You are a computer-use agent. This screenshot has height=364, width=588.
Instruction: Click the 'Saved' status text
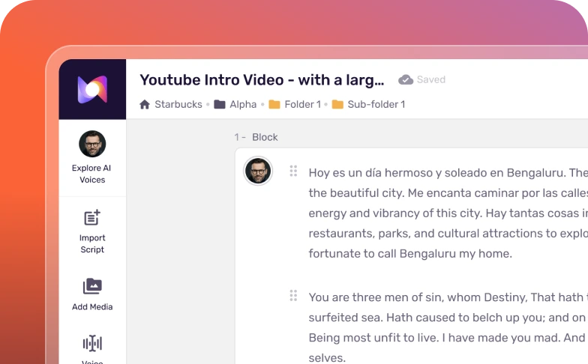click(431, 79)
